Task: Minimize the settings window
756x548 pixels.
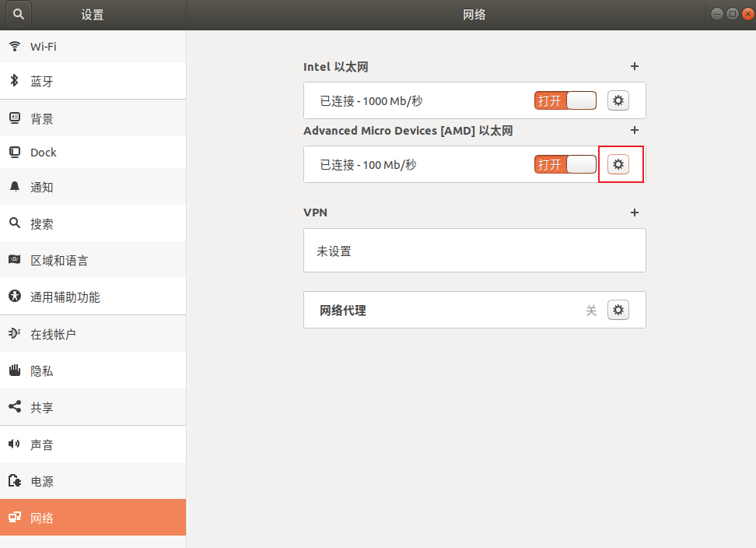Action: (x=717, y=14)
